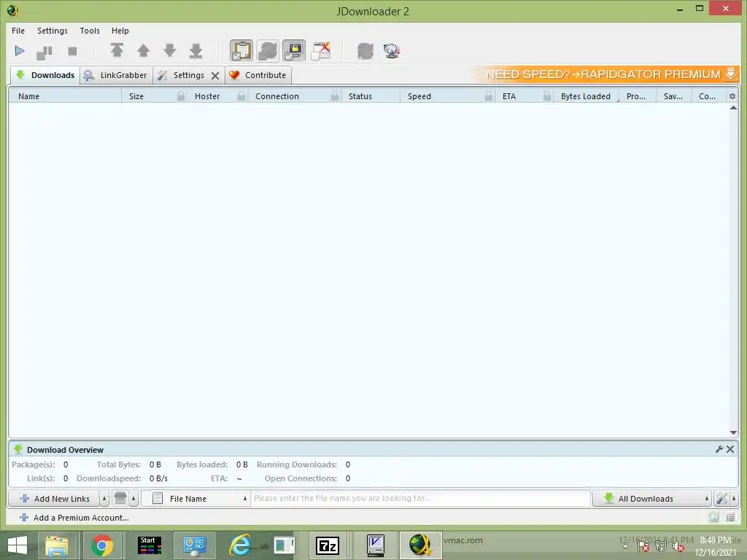Click the scrollbar down arrow in downloads table
The width and height of the screenshot is (747, 560).
[733, 432]
